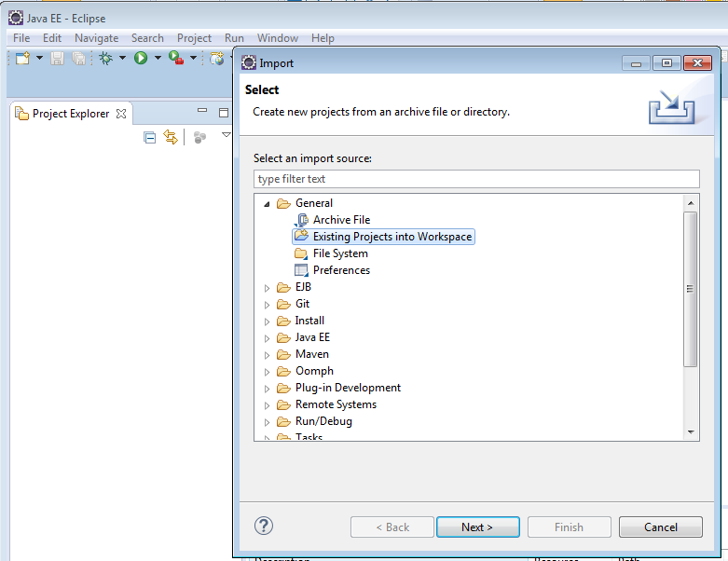Open the Project menu
The height and width of the screenshot is (561, 728).
[x=194, y=38]
